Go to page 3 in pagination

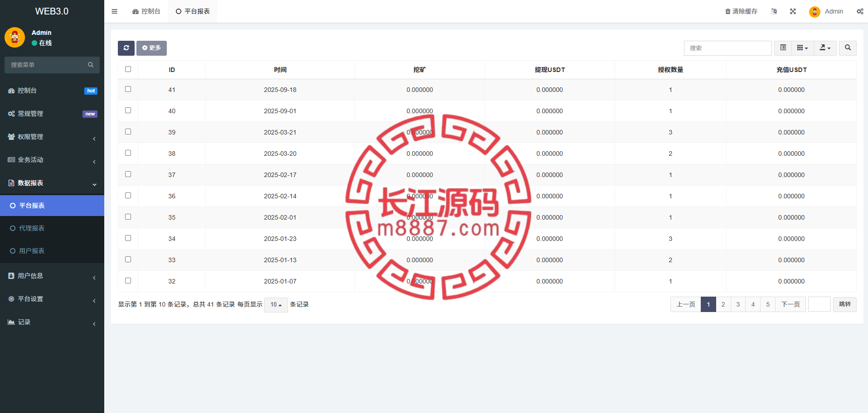pos(738,304)
